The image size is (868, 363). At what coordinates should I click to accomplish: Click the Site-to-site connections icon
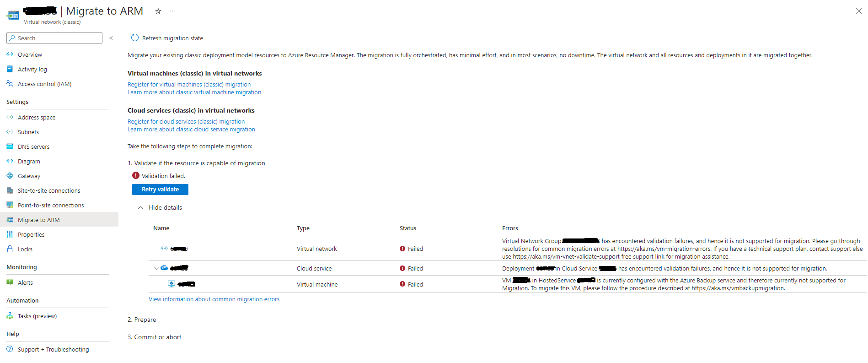pyautogui.click(x=10, y=190)
